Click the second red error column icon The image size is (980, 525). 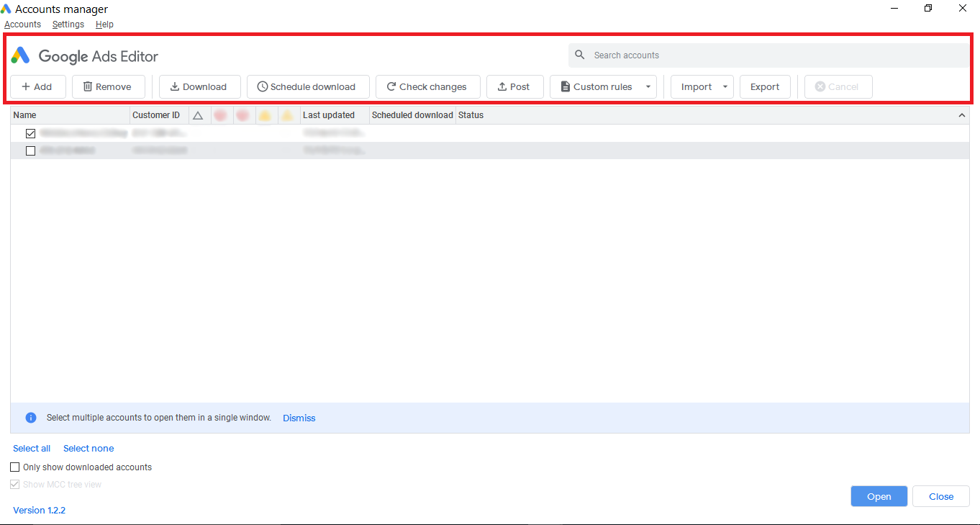pyautogui.click(x=242, y=115)
